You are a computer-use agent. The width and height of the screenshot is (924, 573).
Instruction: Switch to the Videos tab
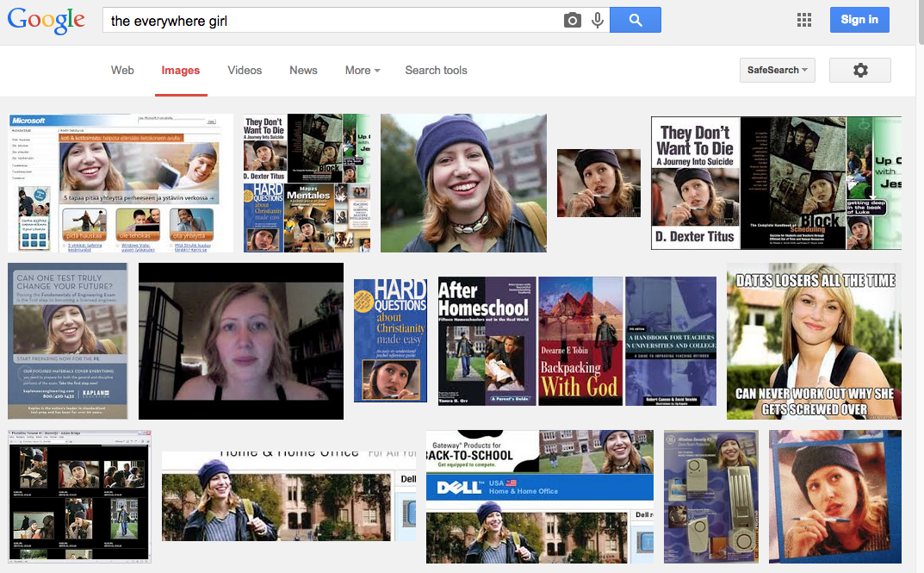point(245,70)
